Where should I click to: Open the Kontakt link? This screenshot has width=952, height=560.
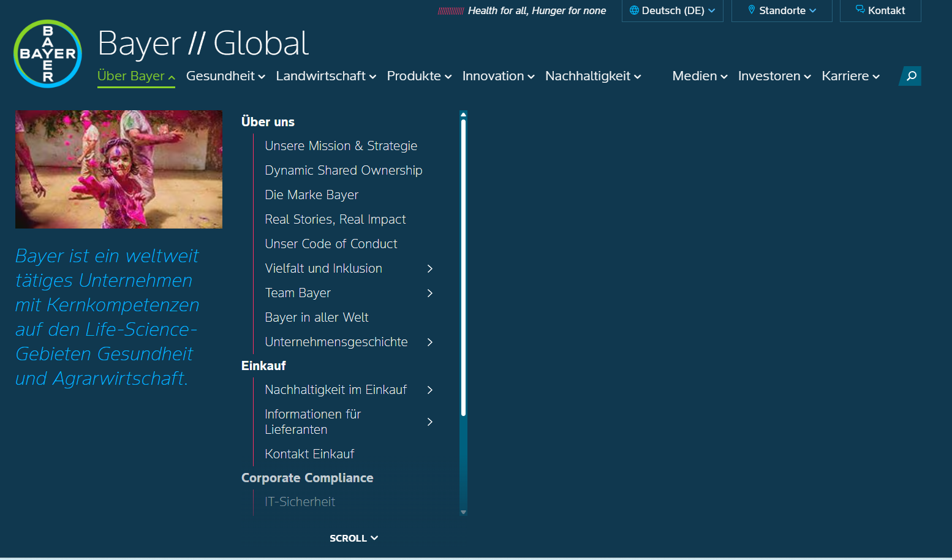pyautogui.click(x=880, y=10)
